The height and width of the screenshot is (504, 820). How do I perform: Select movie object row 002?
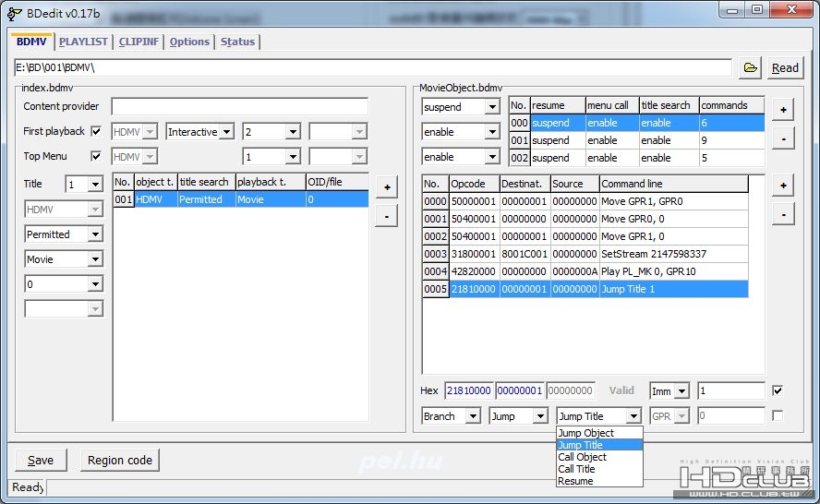[x=636, y=158]
